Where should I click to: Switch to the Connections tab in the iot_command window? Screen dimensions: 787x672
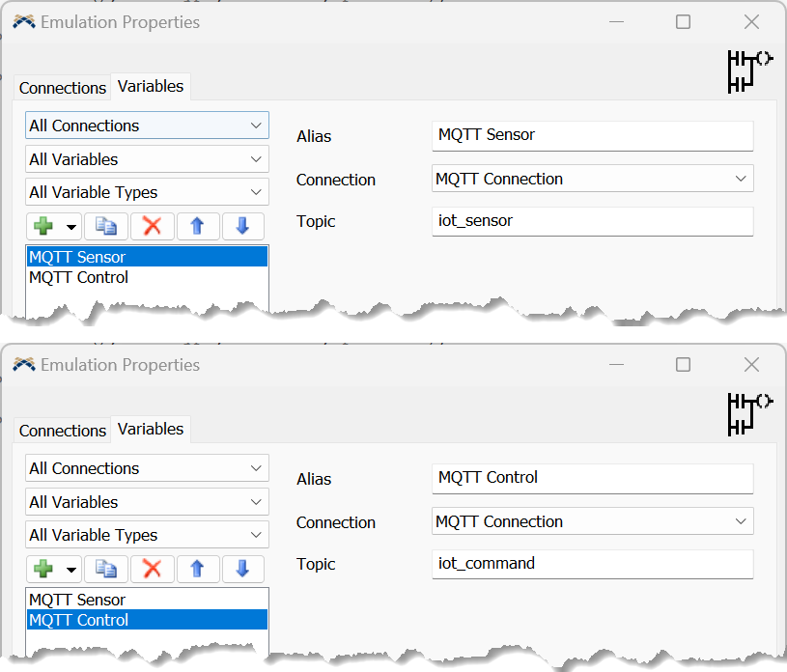tap(63, 431)
